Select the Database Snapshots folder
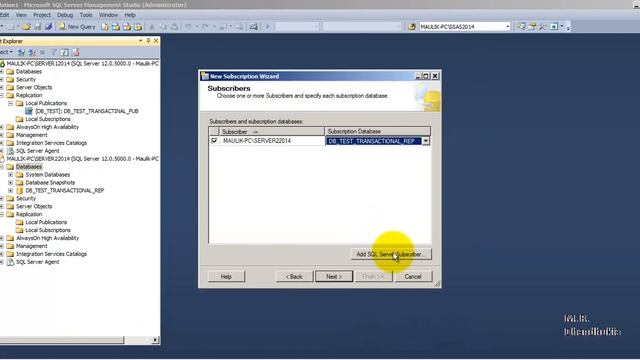Image resolution: width=640 pixels, height=360 pixels. click(x=50, y=182)
